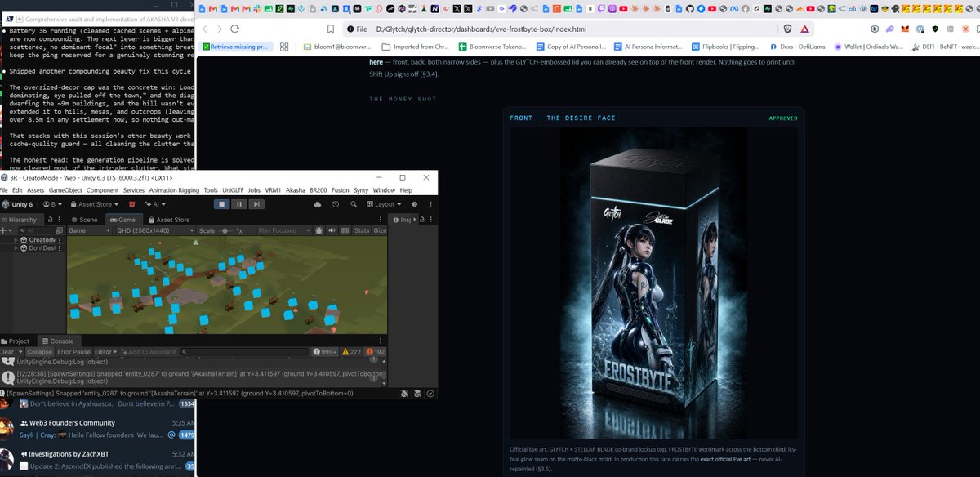Toggle the Game view shortcuts keyboard icon
The width and height of the screenshot is (980, 477).
pyautogui.click(x=345, y=230)
